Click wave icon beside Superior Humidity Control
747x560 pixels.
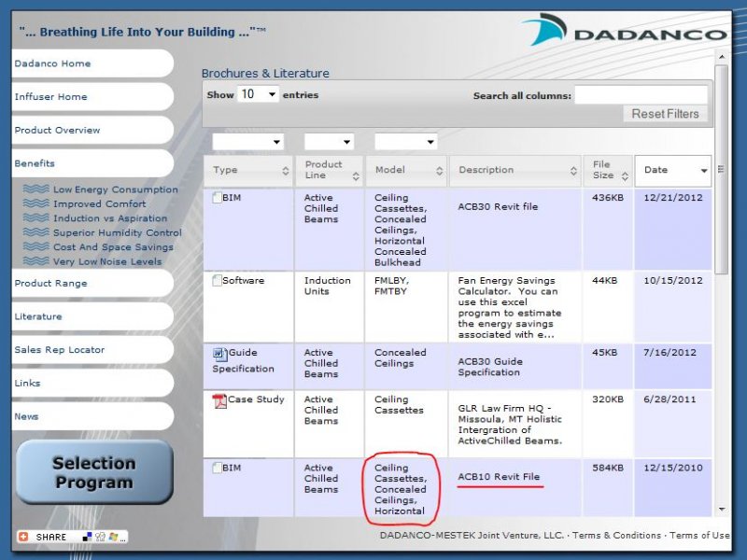(x=36, y=232)
